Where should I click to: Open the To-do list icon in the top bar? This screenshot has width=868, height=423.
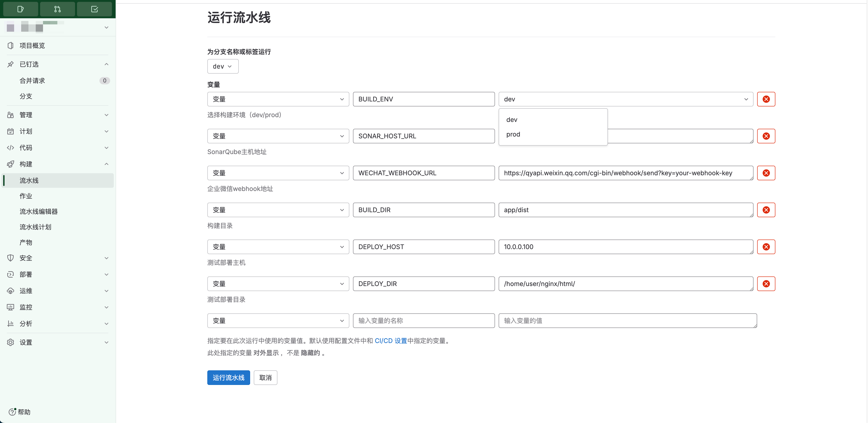pyautogui.click(x=94, y=9)
